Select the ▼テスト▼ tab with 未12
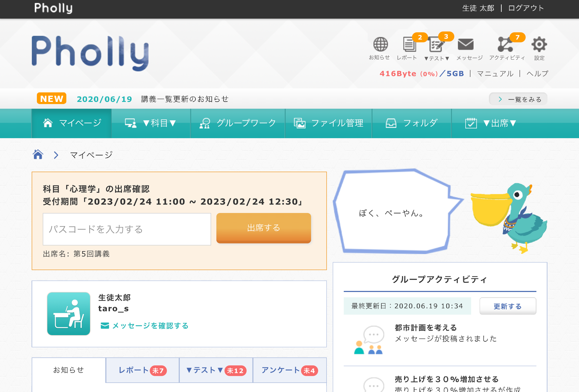This screenshot has height=392, width=579. [216, 370]
